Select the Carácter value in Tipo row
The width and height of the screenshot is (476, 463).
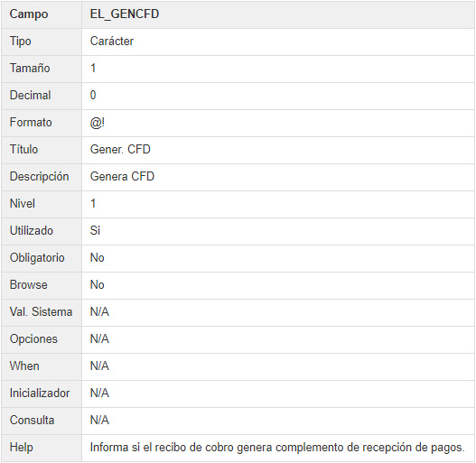tap(112, 42)
